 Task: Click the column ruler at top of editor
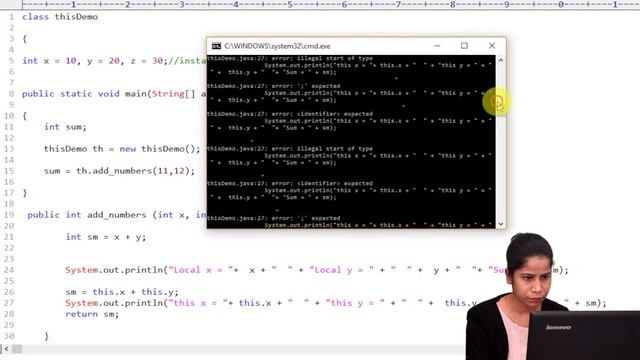[x=331, y=4]
